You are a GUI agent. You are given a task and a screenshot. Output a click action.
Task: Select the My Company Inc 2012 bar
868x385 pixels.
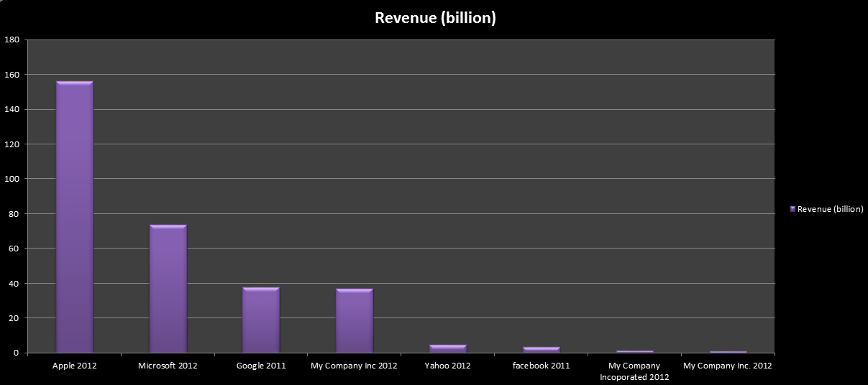pos(355,320)
